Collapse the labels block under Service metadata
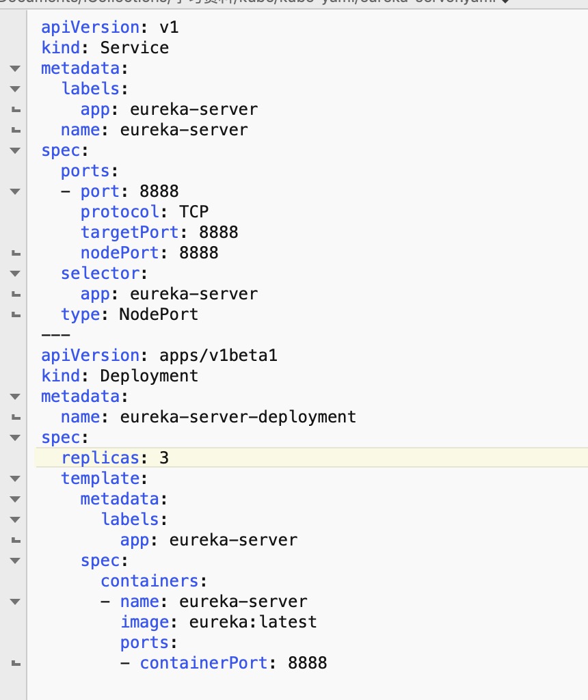588x700 pixels. click(x=15, y=89)
